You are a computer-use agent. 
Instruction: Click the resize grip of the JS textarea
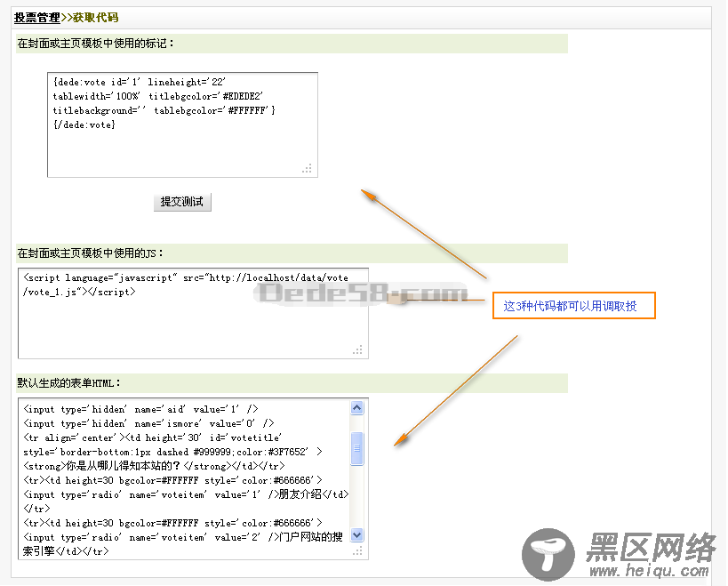coord(357,349)
